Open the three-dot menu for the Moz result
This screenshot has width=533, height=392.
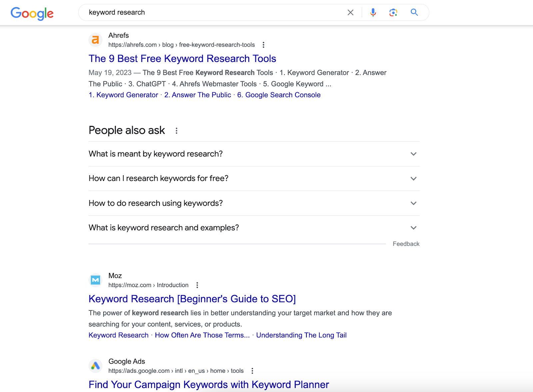(x=197, y=285)
